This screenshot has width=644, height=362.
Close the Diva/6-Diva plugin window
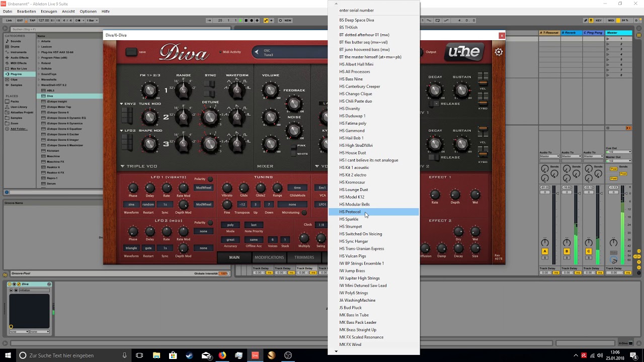pyautogui.click(x=502, y=35)
